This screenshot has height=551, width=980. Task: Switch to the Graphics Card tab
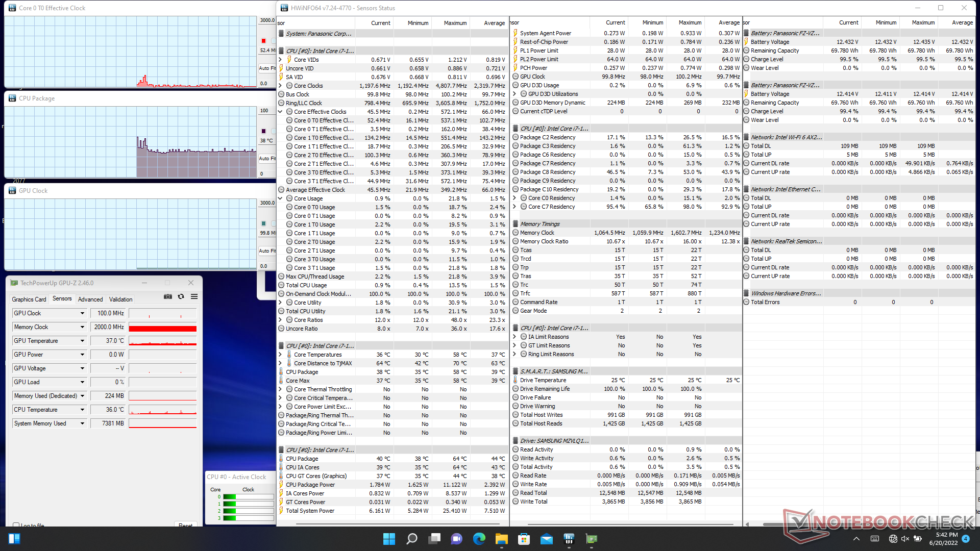[29, 299]
